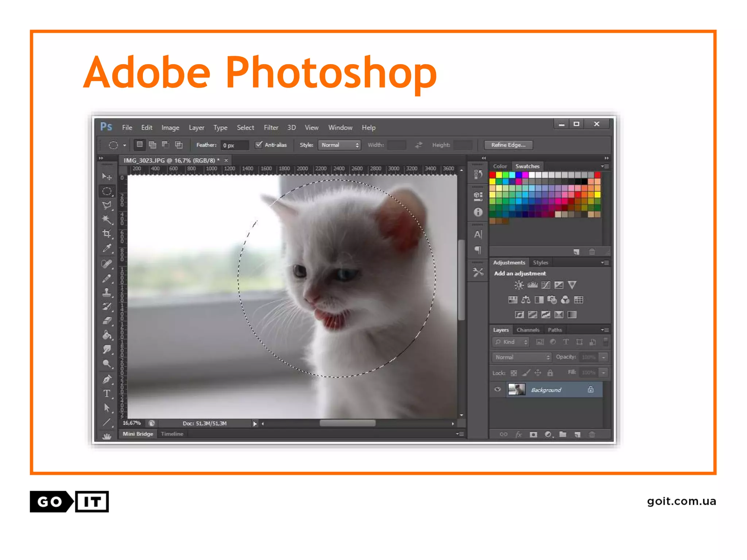747x560 pixels.
Task: Click the Vibrance adjustment icon
Action: pos(572,285)
